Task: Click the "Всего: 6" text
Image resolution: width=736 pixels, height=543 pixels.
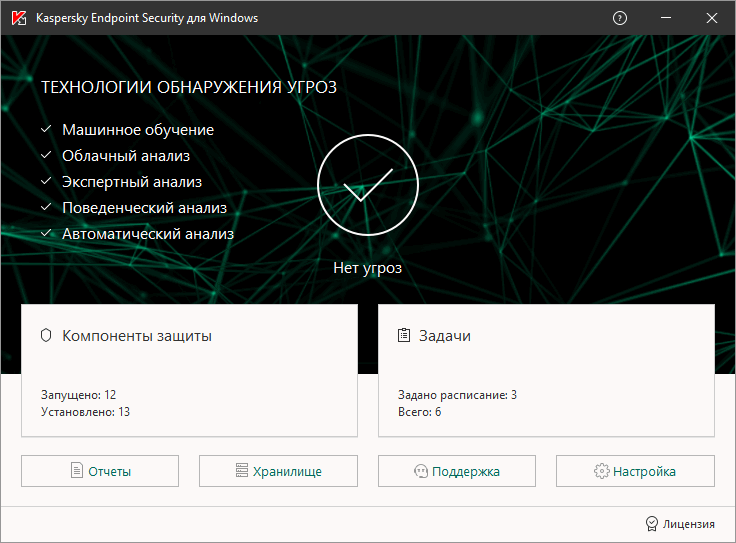Action: tap(420, 412)
